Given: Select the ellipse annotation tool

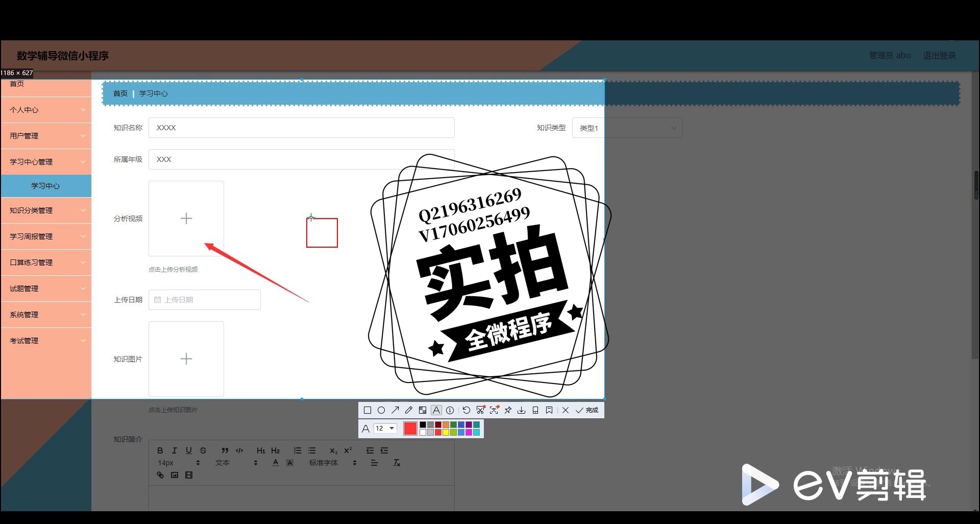Looking at the screenshot, I should (x=381, y=410).
